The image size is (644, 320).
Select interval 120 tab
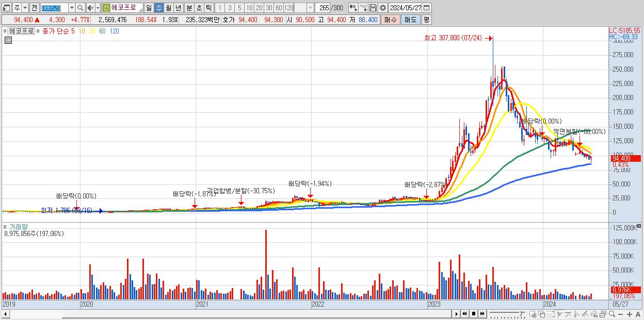point(289,8)
